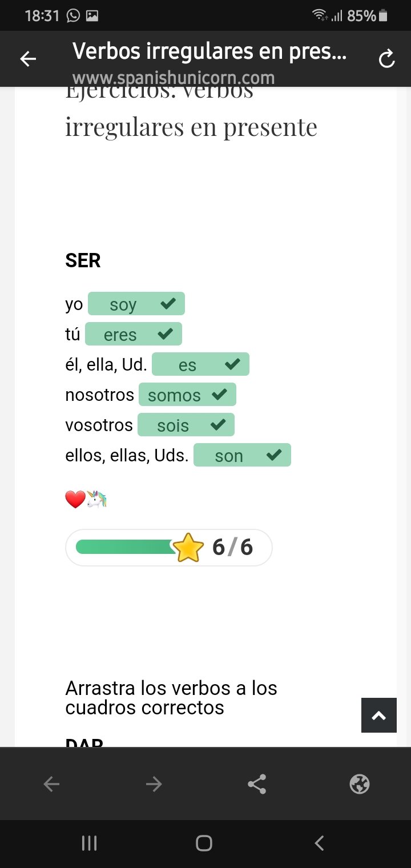Tap the gold star progress icon
The width and height of the screenshot is (411, 868).
pos(188,547)
